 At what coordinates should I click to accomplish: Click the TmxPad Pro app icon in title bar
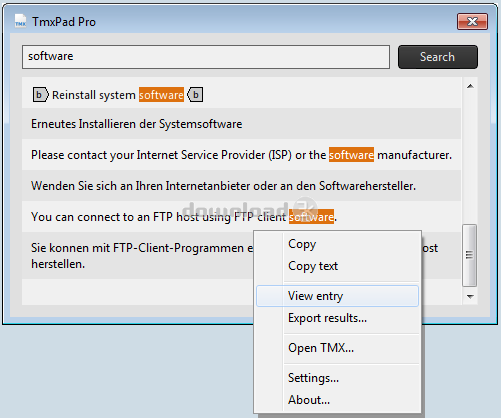click(21, 21)
